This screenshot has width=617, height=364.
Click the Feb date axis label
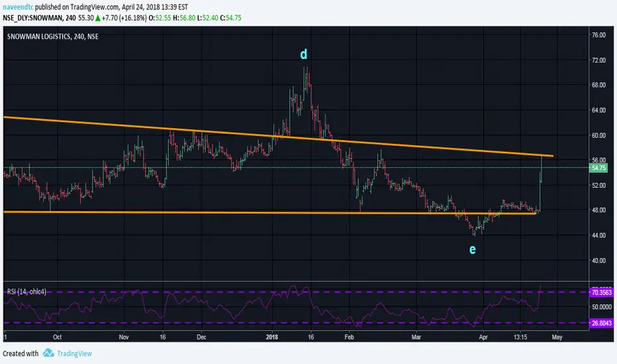pos(349,338)
